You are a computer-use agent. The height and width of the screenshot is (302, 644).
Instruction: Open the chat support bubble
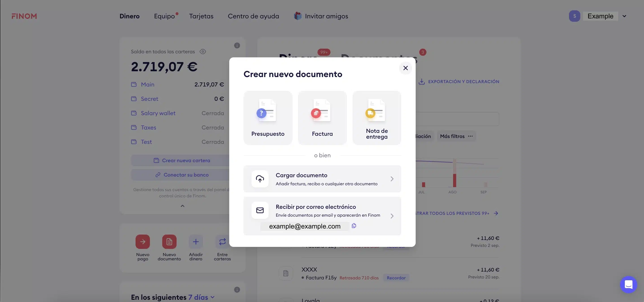tap(629, 285)
